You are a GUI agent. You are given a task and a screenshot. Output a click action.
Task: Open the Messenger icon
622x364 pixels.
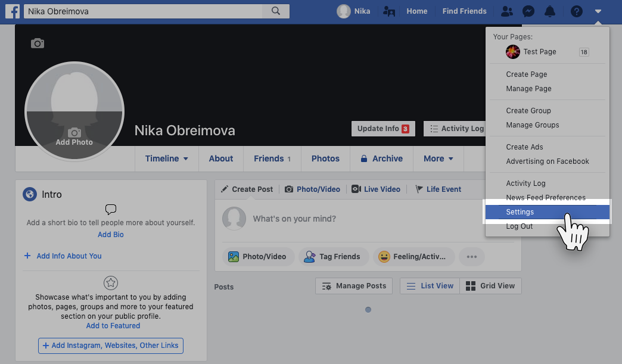click(x=528, y=11)
